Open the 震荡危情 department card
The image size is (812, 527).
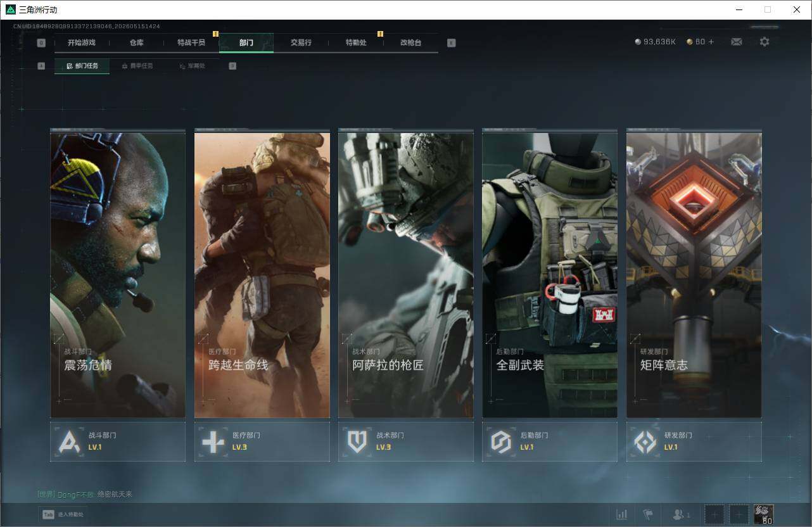coord(118,274)
